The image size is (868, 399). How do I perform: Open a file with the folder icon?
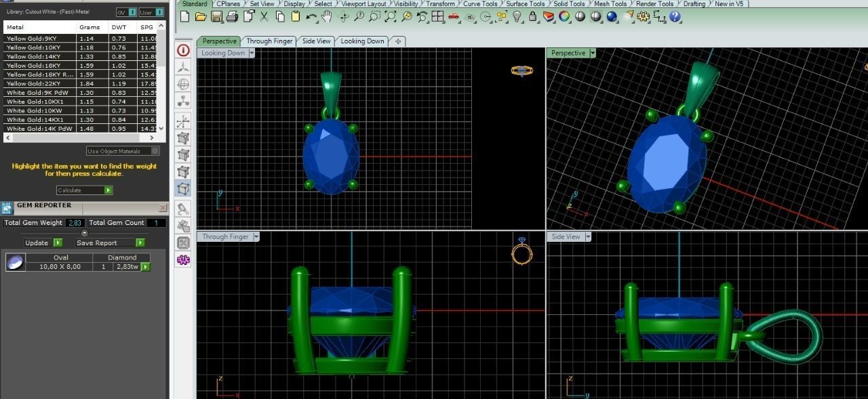[201, 17]
